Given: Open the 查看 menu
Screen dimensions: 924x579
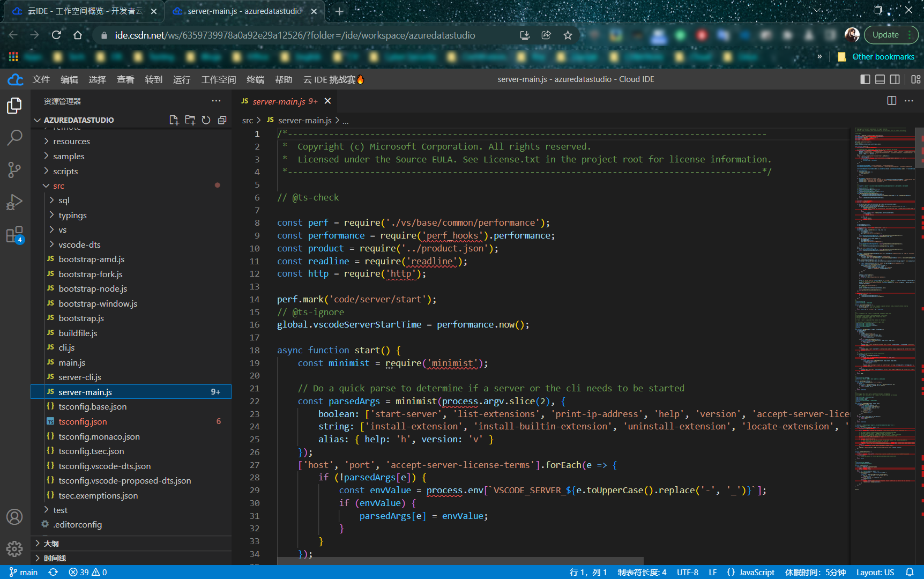Looking at the screenshot, I should click(x=125, y=79).
